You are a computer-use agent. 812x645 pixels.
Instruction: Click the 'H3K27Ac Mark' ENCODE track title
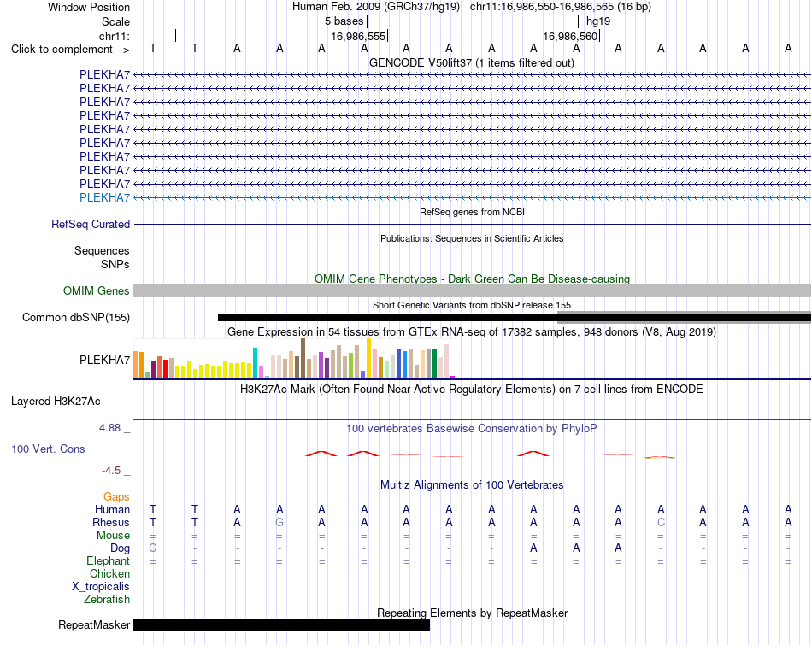click(x=472, y=390)
